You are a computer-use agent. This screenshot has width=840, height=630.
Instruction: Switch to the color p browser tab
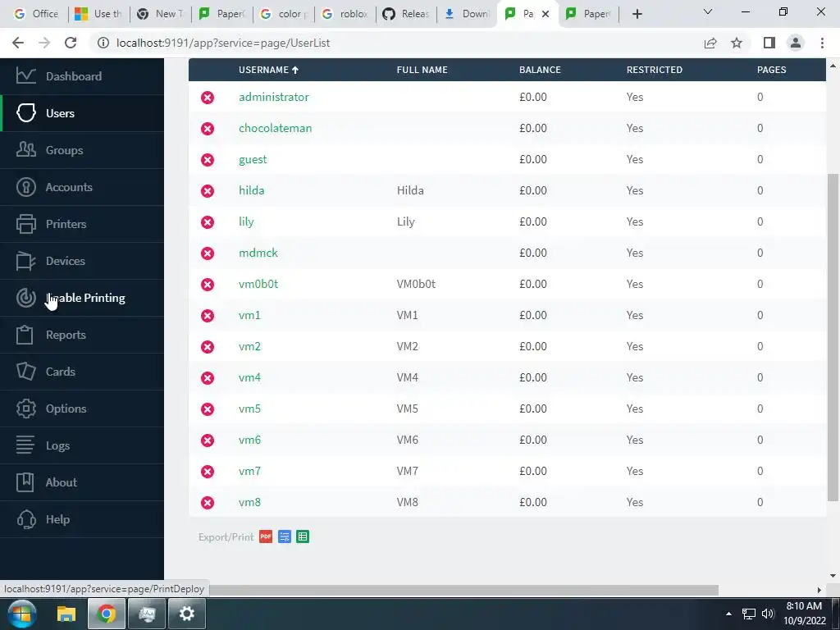284,14
